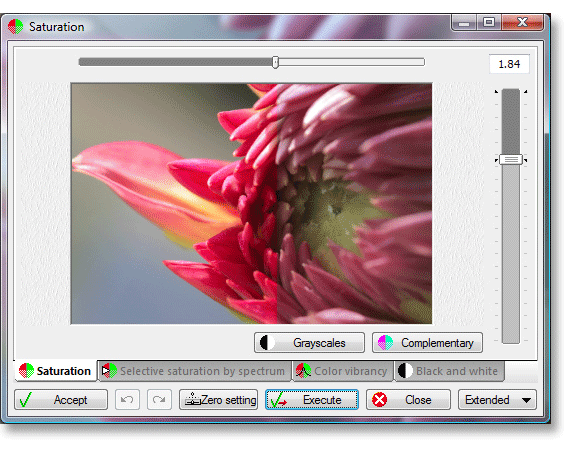Screen dimensions: 573x453
Task: Click the 1.84 saturation value field
Action: click(509, 64)
